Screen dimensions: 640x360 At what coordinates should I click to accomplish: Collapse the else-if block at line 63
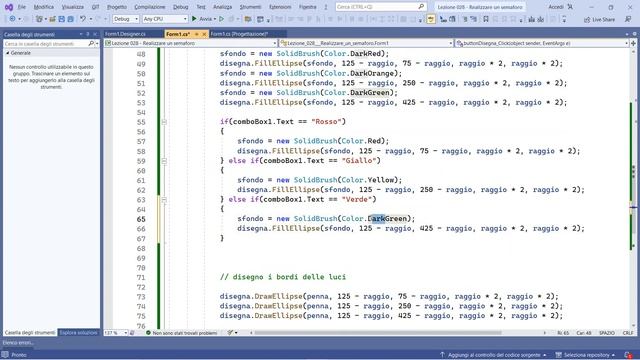[164, 200]
